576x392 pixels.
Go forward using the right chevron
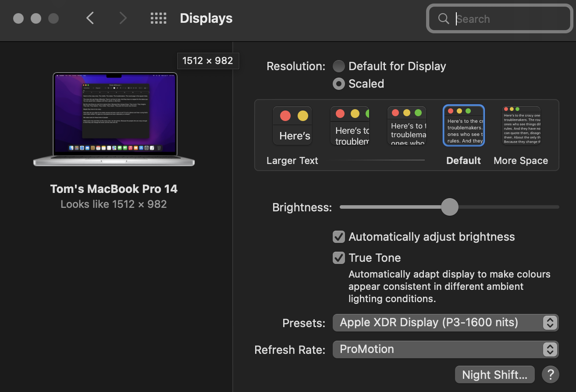pyautogui.click(x=123, y=18)
